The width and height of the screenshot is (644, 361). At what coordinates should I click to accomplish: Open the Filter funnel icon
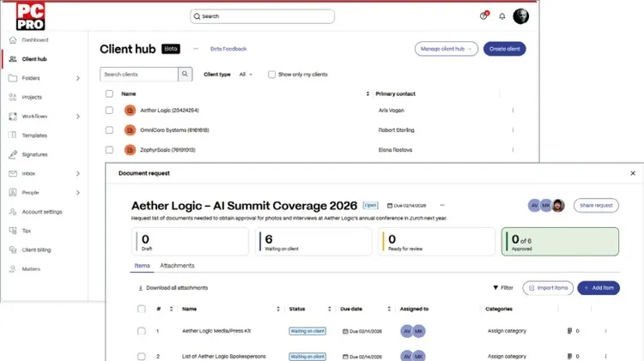point(495,288)
